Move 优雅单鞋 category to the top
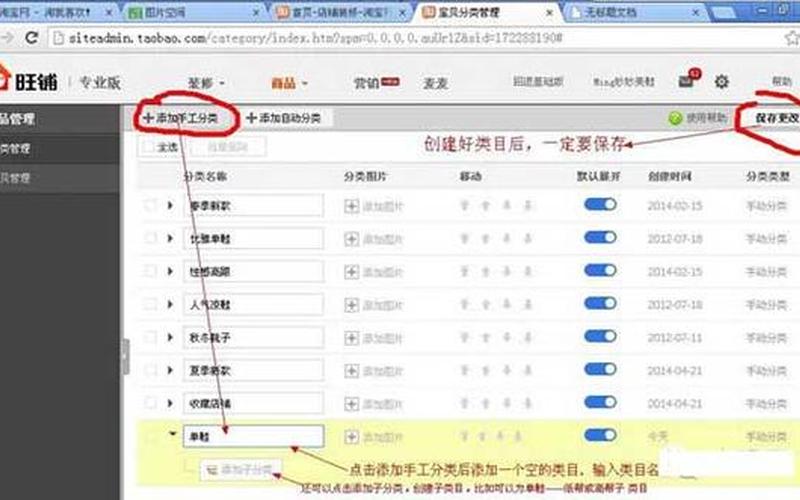 pyautogui.click(x=464, y=238)
